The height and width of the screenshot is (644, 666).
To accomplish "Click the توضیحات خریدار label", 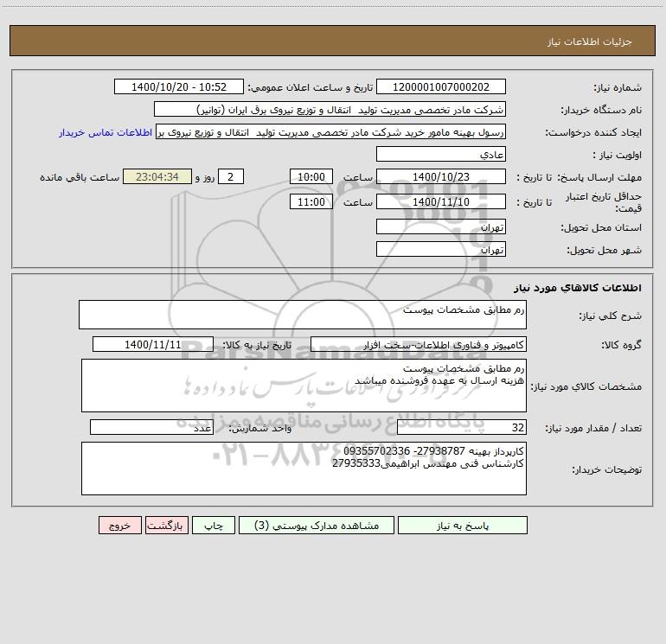I will click(x=607, y=470).
